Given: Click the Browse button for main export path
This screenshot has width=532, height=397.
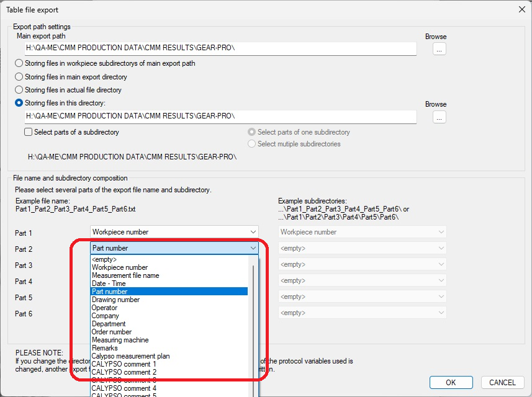Looking at the screenshot, I should pos(440,49).
